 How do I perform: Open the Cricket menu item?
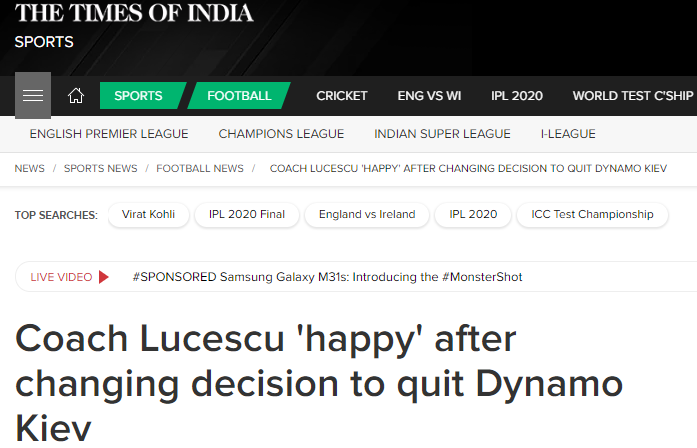pyautogui.click(x=341, y=96)
